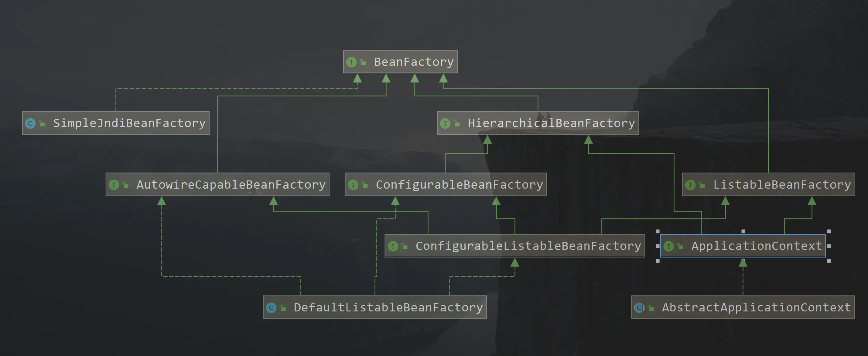Screen dimensions: 868x356
Task: Click the abstract class icon on AbstractApplicationContext
Action: 640,308
